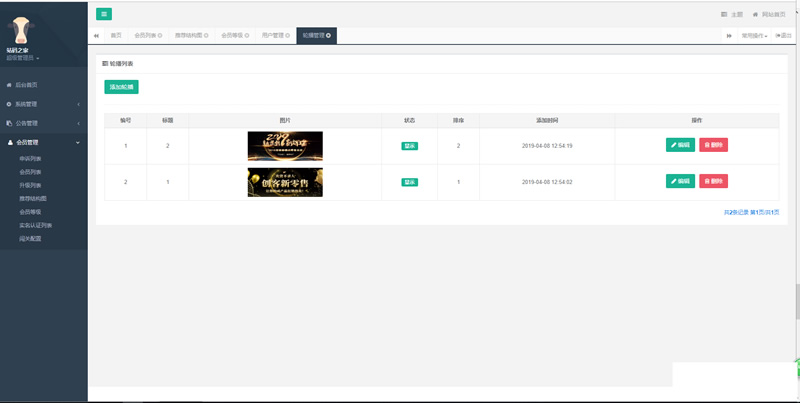Click the tab scroll-left double arrow
The height and width of the screenshot is (403, 800).
(96, 35)
